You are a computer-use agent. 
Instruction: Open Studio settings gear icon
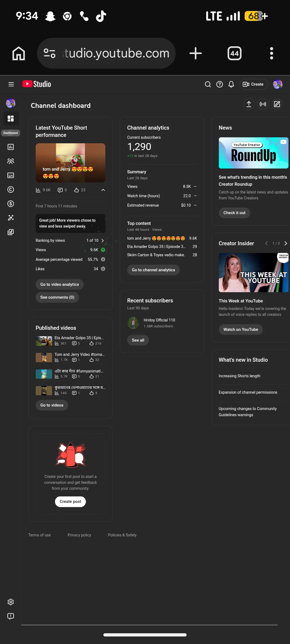[x=10, y=602]
